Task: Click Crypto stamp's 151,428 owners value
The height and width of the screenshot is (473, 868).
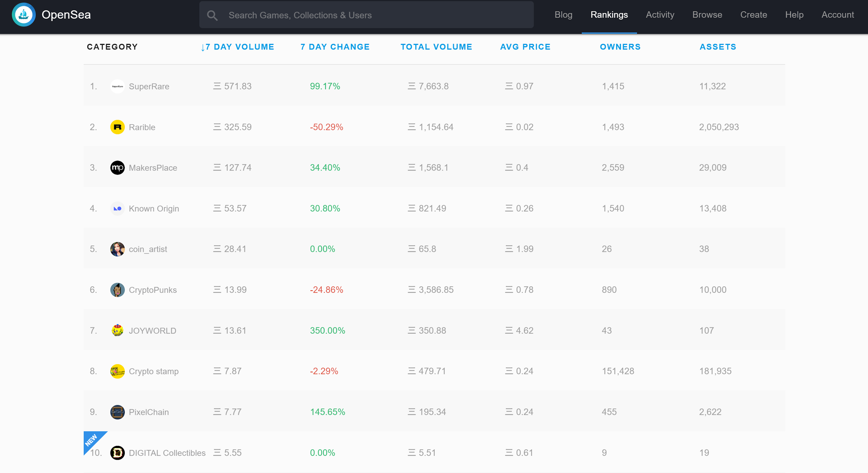Action: click(618, 371)
